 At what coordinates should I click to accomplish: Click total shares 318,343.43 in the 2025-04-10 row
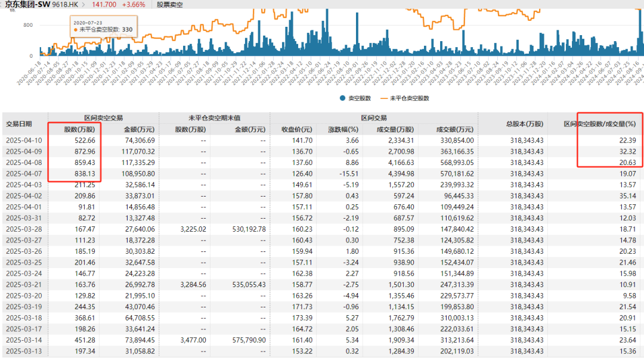[x=527, y=141]
